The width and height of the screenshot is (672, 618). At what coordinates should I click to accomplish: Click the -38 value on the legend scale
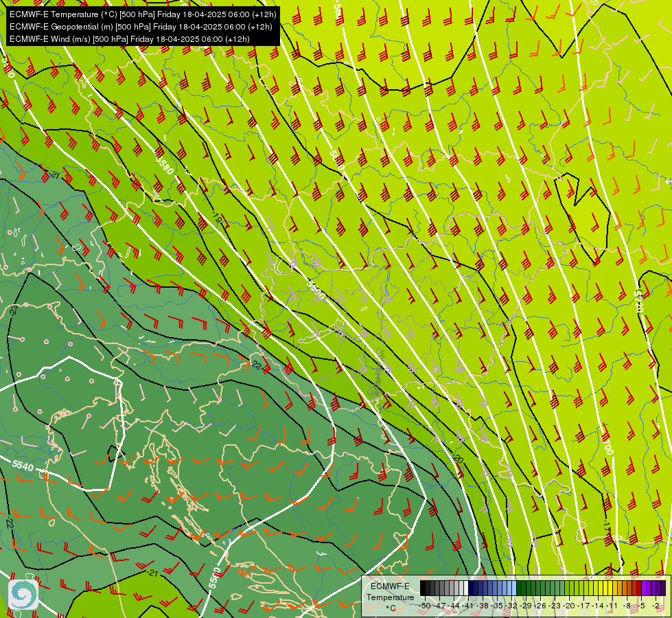pyautogui.click(x=483, y=606)
